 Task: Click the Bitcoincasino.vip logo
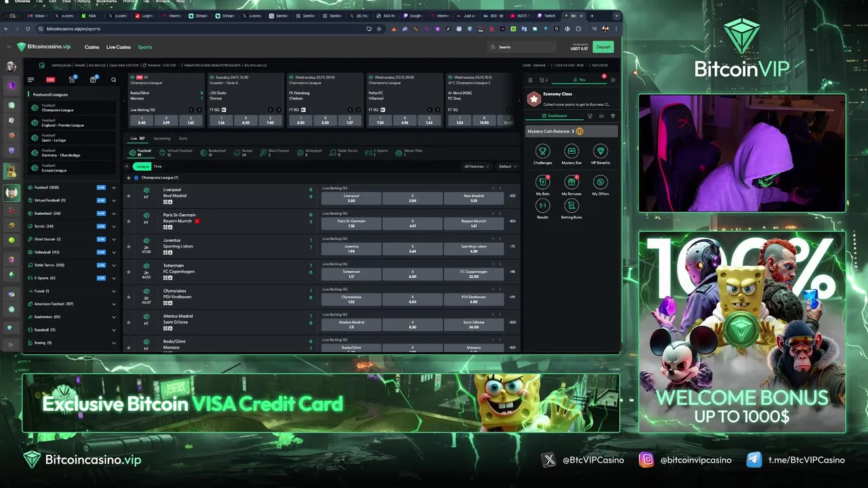point(44,47)
